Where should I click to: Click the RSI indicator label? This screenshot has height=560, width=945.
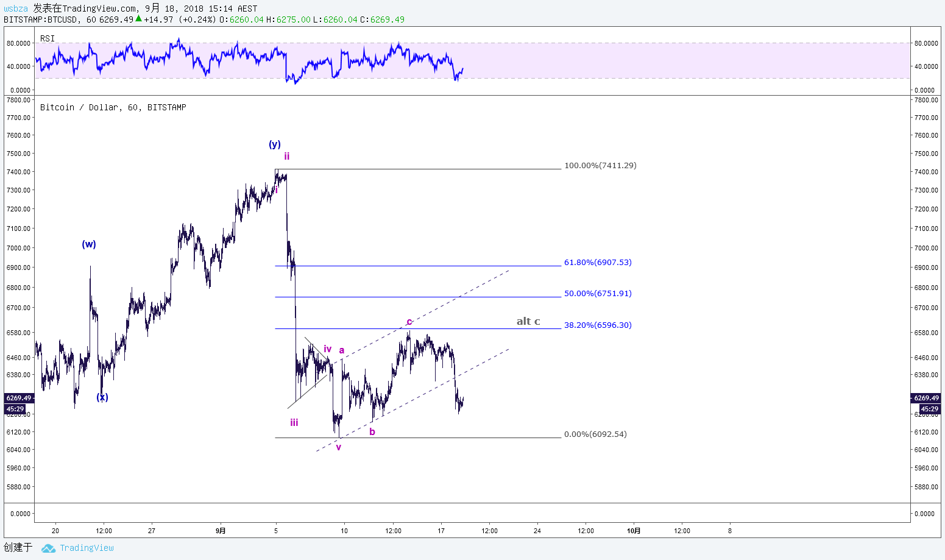(x=48, y=38)
